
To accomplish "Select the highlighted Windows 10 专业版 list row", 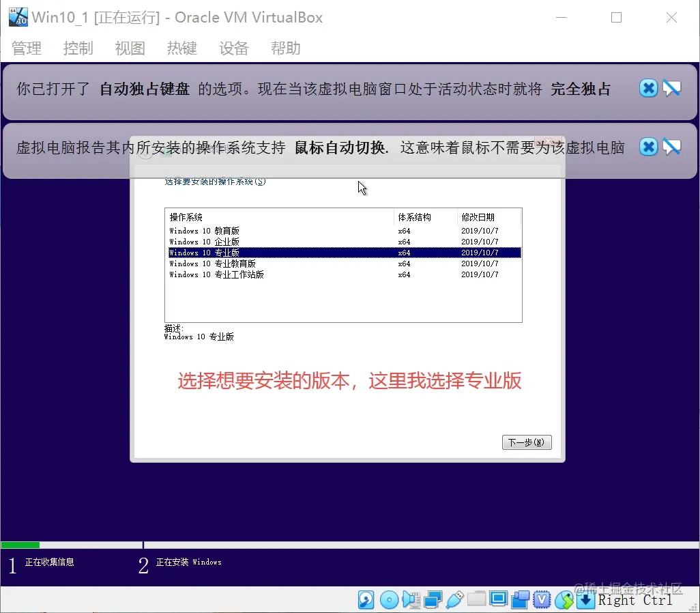I will [344, 253].
